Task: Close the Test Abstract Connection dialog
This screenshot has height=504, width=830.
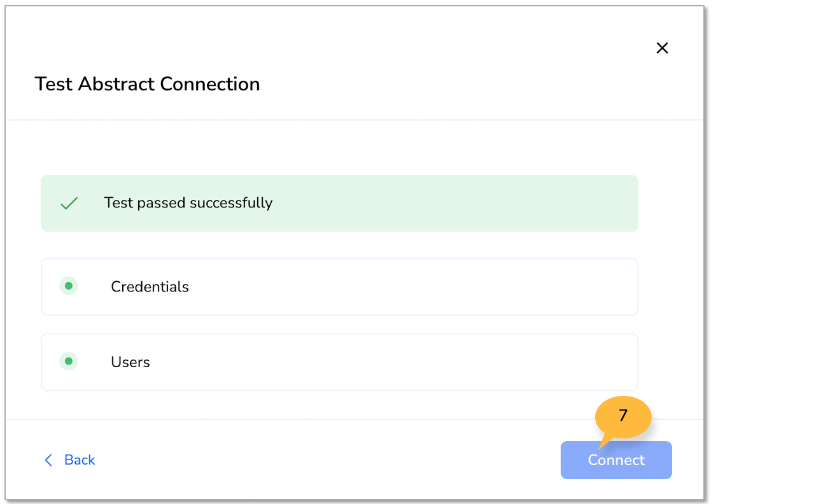Action: pyautogui.click(x=662, y=48)
